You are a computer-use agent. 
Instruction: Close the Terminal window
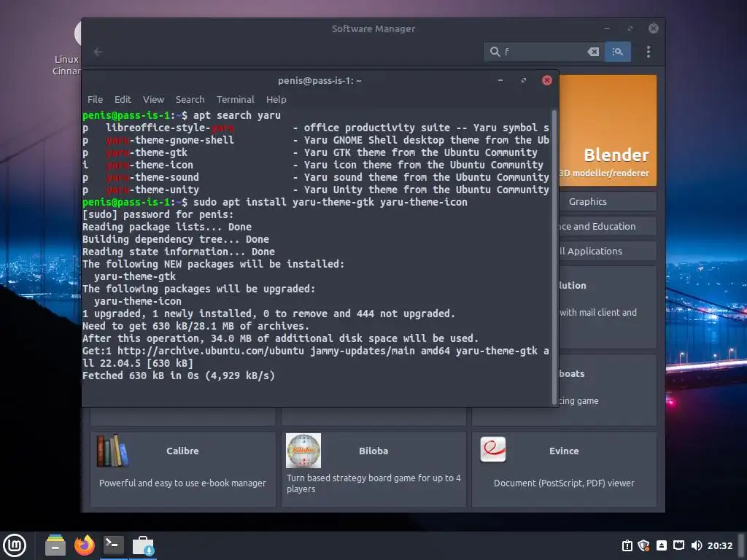pos(547,80)
